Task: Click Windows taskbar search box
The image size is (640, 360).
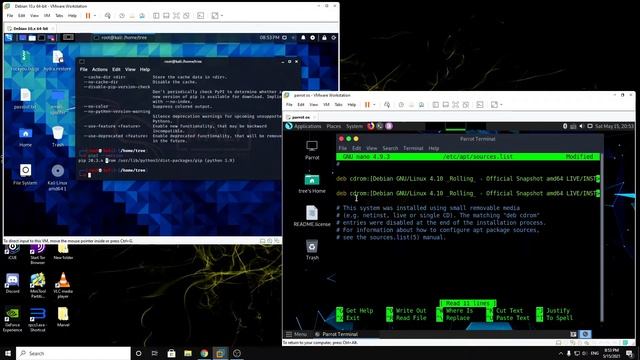Action: [x=73, y=353]
